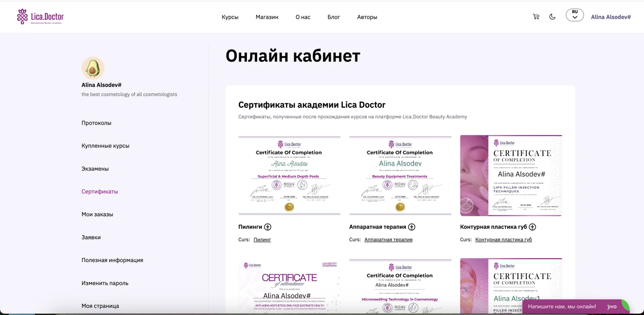
Task: Open Протоколы in sidebar
Action: point(96,123)
